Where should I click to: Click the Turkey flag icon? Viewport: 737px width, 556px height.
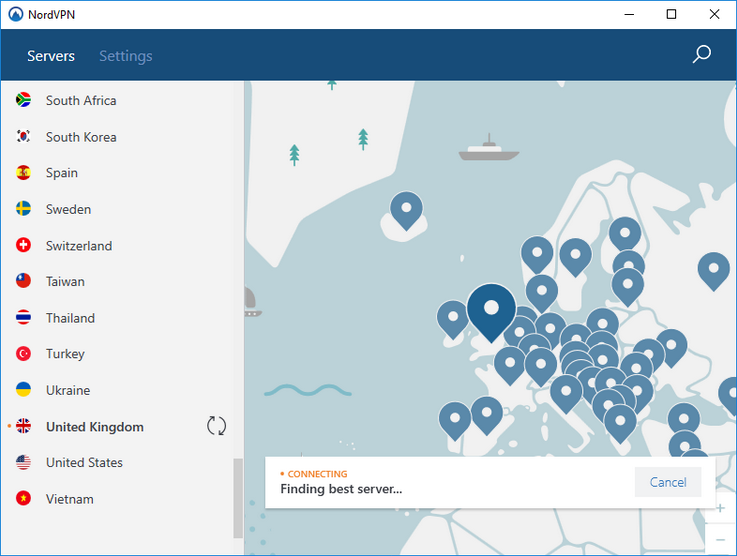[x=23, y=353]
